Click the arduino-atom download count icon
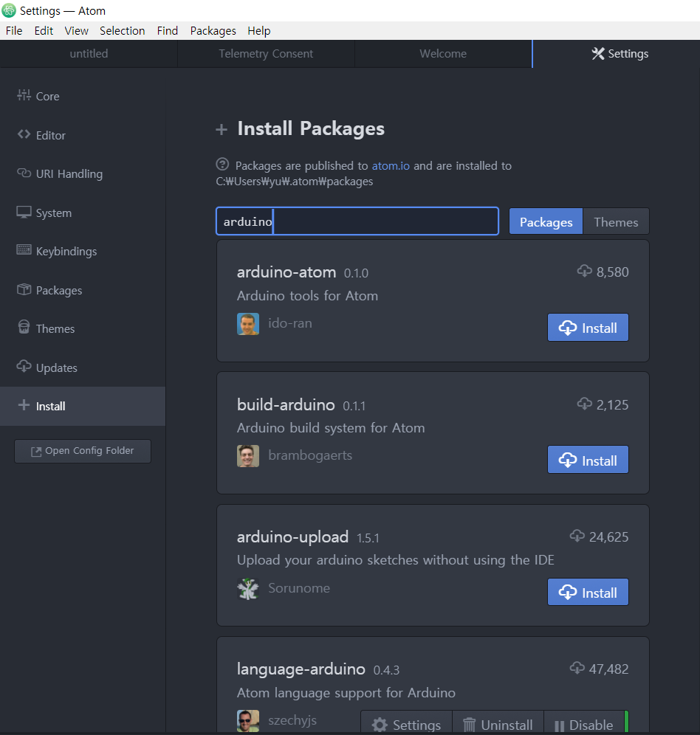 (585, 271)
